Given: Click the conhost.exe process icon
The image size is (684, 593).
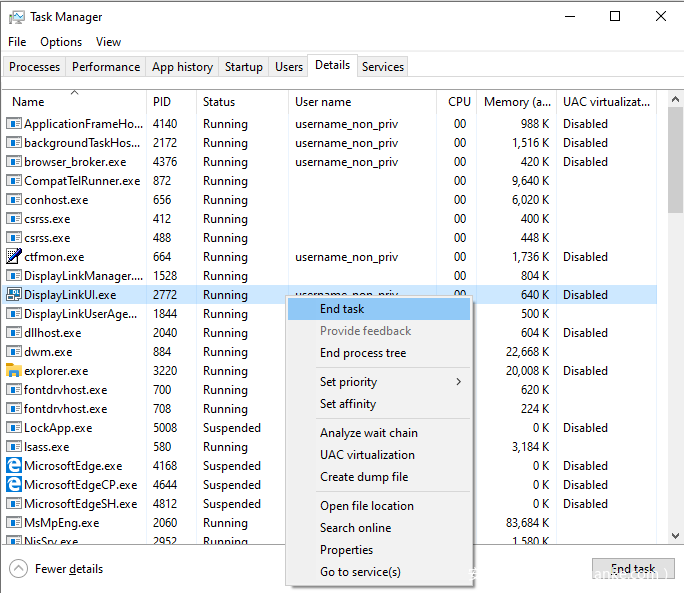Looking at the screenshot, I should pos(14,200).
